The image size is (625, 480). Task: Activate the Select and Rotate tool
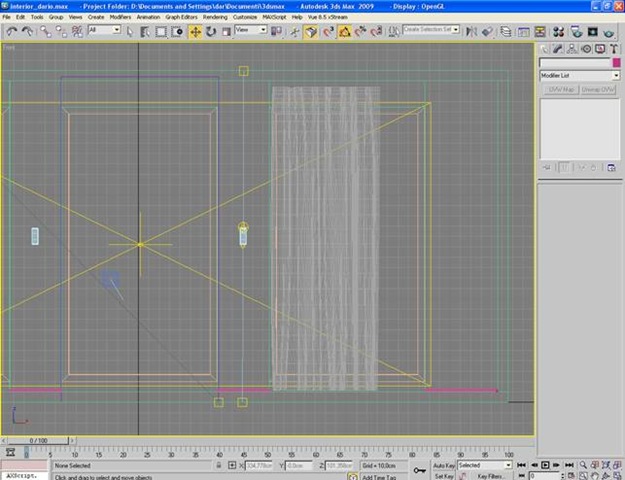210,31
